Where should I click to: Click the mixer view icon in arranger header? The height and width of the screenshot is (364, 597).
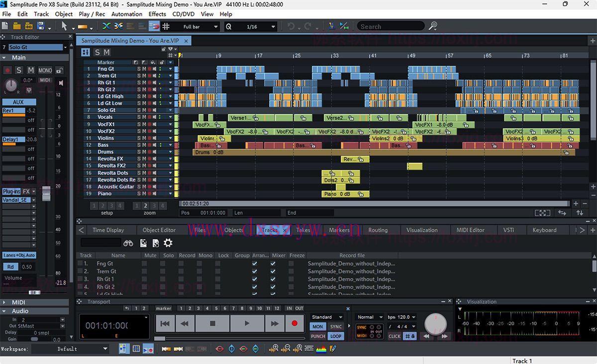(x=86, y=52)
